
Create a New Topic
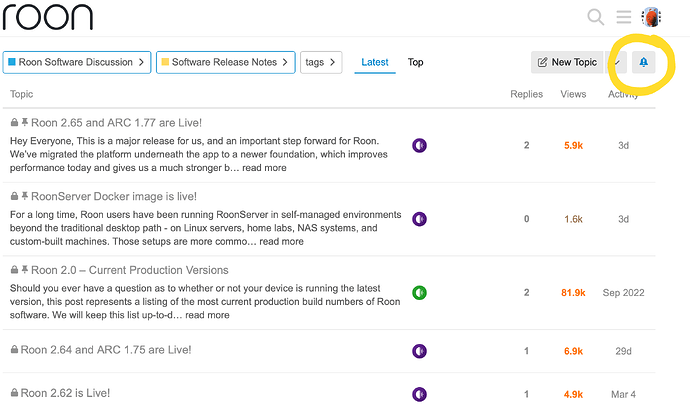click(x=568, y=62)
